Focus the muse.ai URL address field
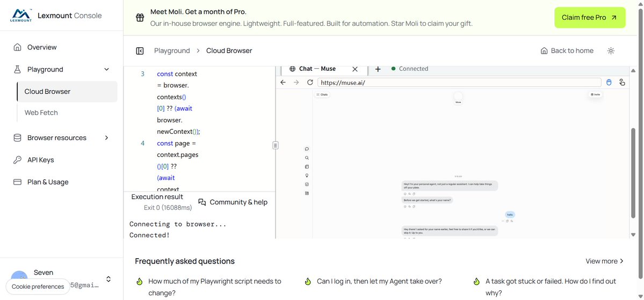644x300 pixels. [x=459, y=83]
